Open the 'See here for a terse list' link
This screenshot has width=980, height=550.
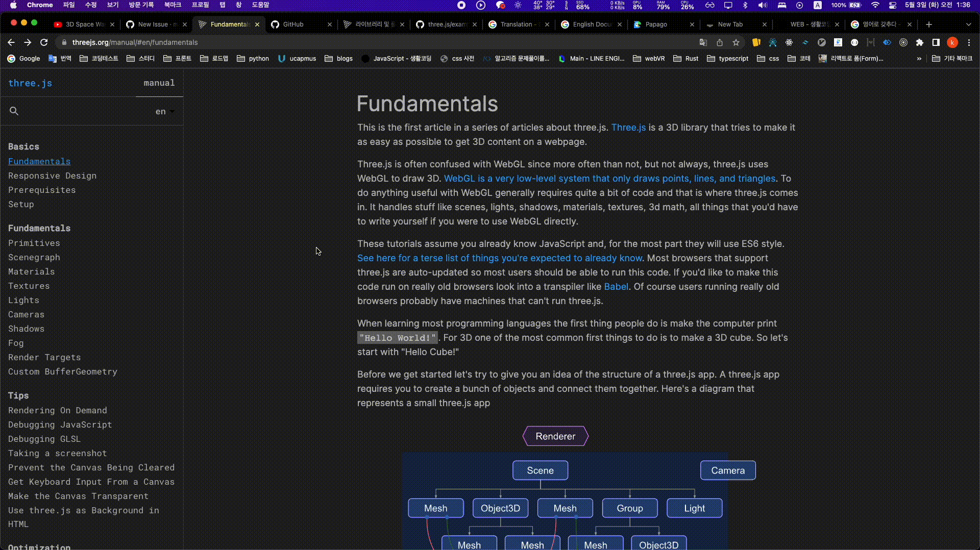[500, 258]
